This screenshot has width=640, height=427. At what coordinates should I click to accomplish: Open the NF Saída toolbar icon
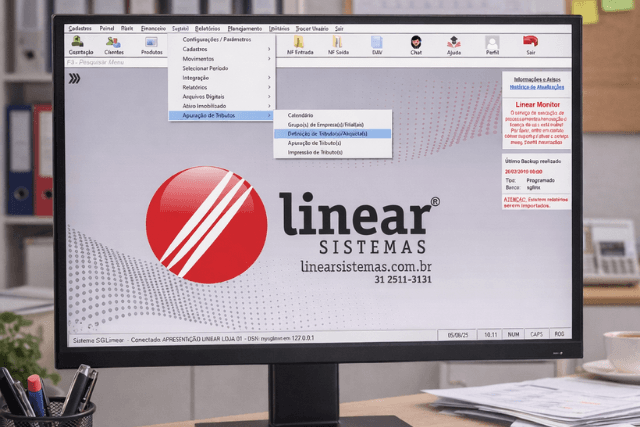coord(338,45)
